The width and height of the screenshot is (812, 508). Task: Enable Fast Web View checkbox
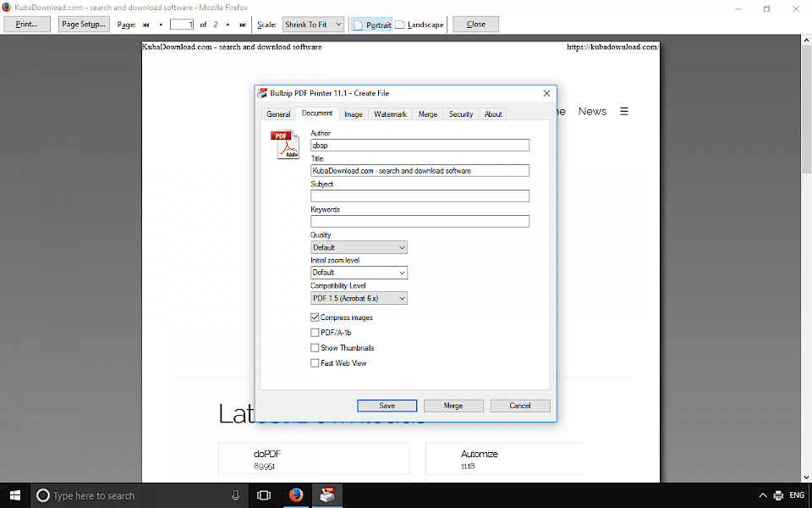(x=315, y=363)
